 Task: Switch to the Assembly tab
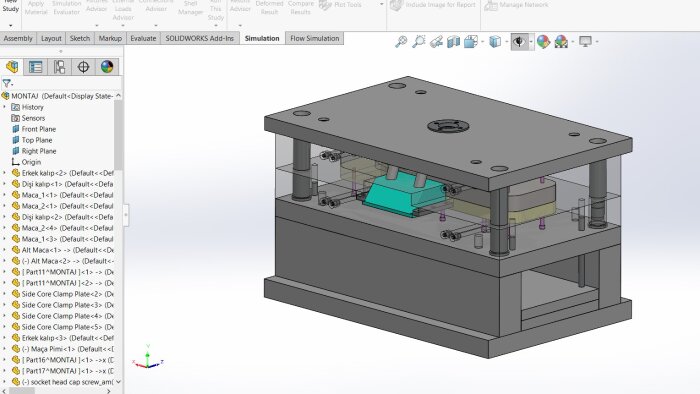pyautogui.click(x=18, y=38)
